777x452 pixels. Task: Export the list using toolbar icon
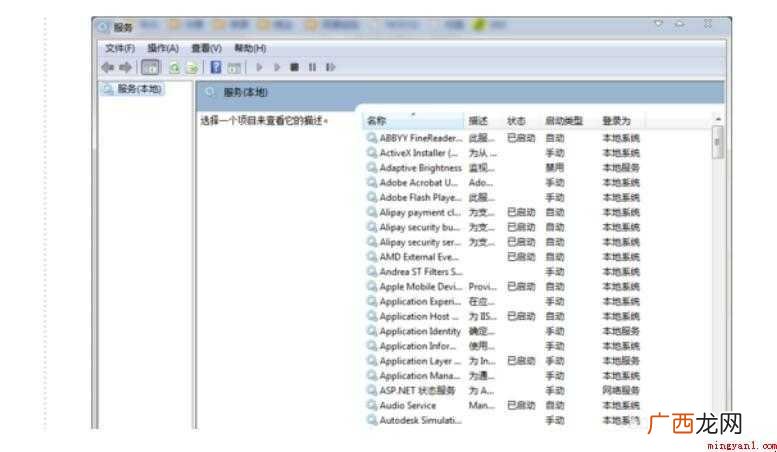192,67
